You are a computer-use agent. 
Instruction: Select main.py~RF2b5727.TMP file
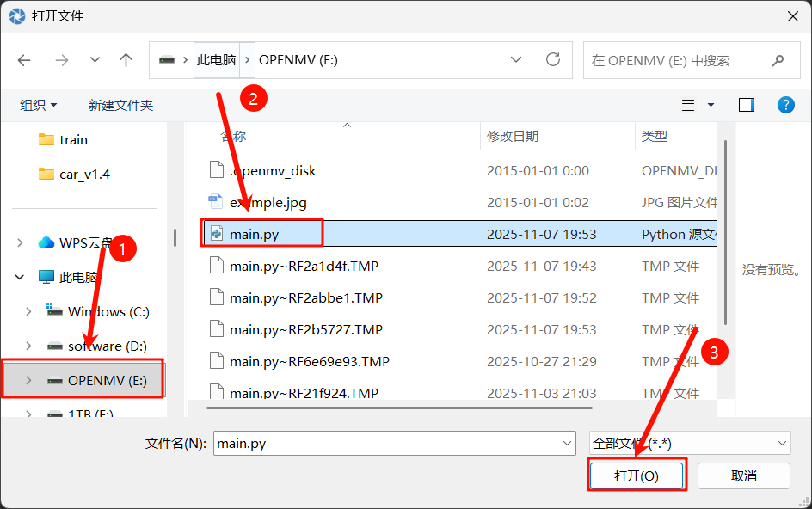tap(306, 329)
